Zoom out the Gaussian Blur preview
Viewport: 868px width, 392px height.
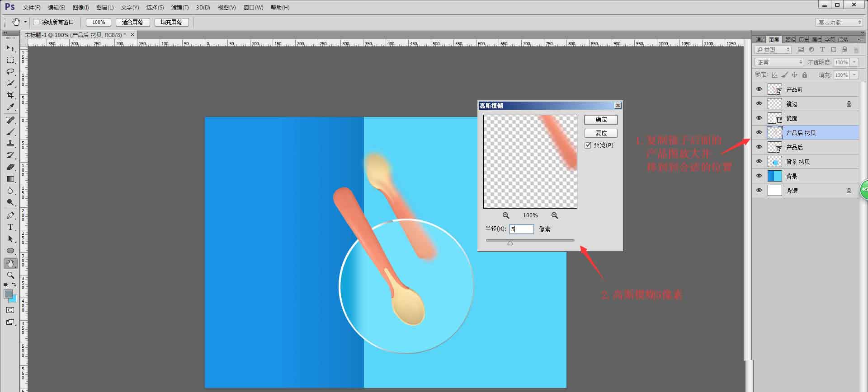(506, 215)
